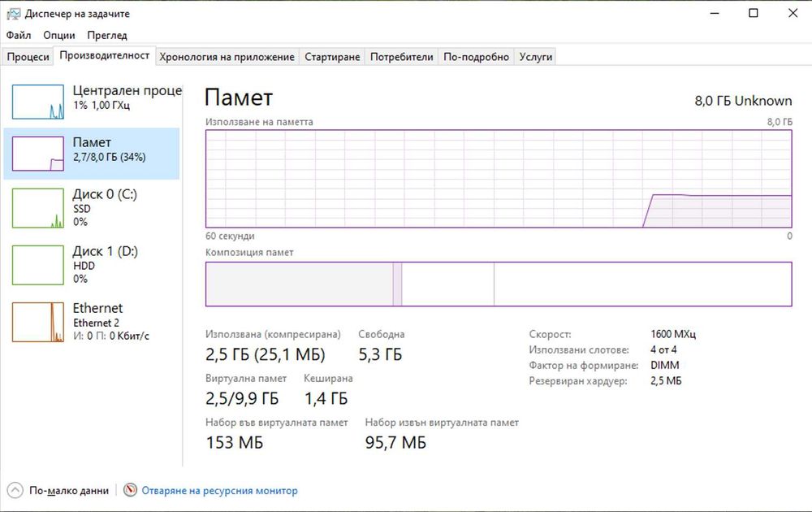This screenshot has width=812, height=512.
Task: Click the 2,5 ГБ (25,1 МБ) used value
Action: [266, 354]
